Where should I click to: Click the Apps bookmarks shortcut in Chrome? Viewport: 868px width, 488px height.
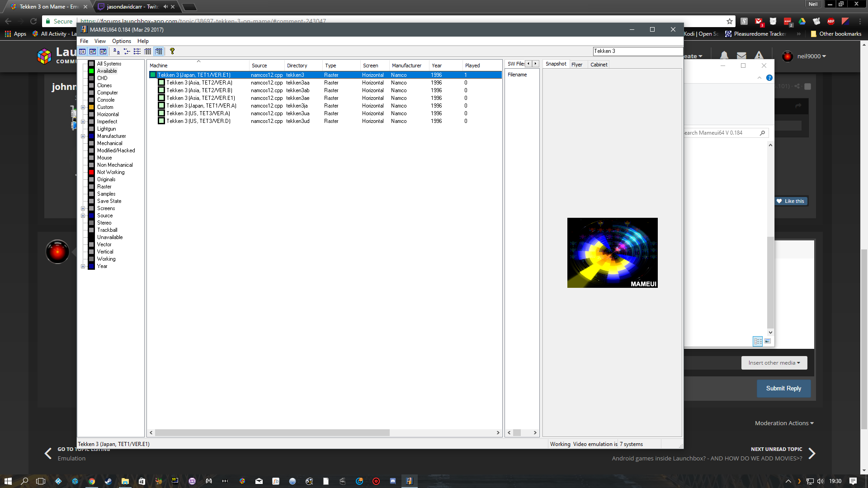pos(16,34)
